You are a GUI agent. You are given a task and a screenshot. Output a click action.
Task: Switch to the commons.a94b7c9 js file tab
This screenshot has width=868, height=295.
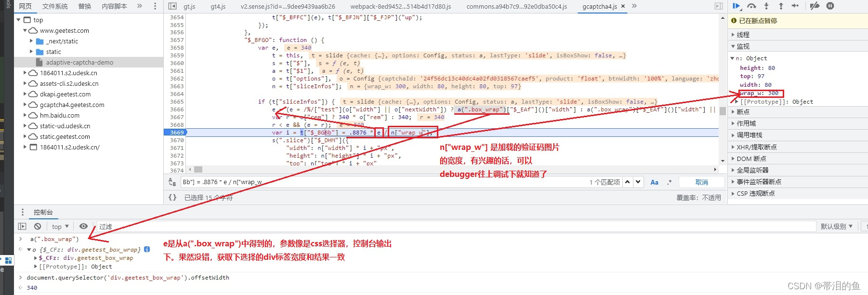tap(517, 6)
